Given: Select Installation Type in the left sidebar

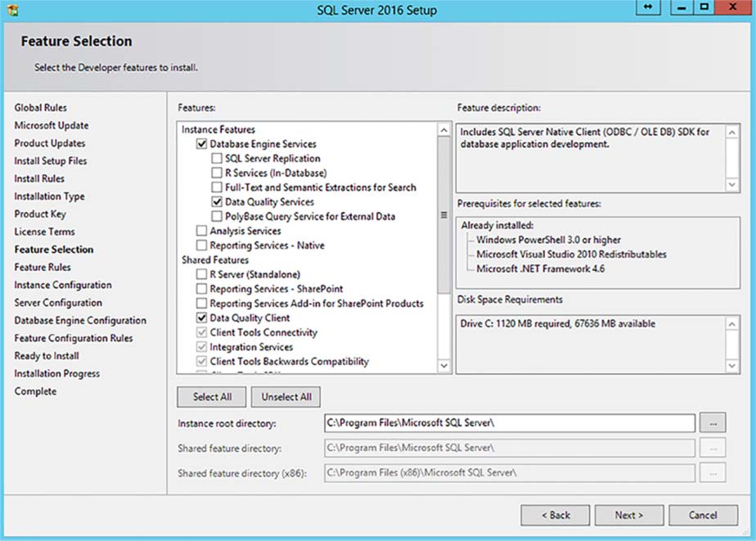Looking at the screenshot, I should point(49,196).
